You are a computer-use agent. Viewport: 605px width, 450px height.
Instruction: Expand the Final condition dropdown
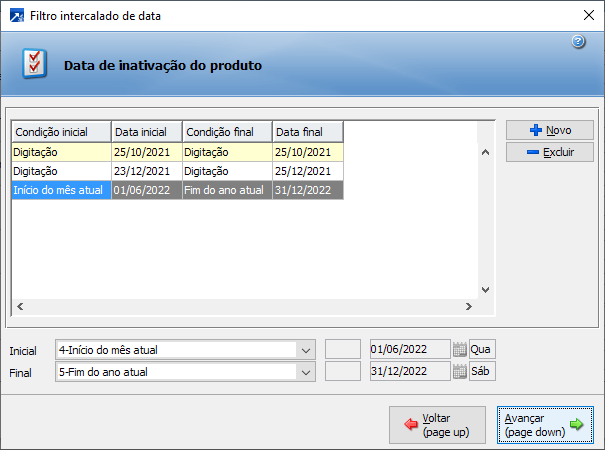tap(306, 372)
